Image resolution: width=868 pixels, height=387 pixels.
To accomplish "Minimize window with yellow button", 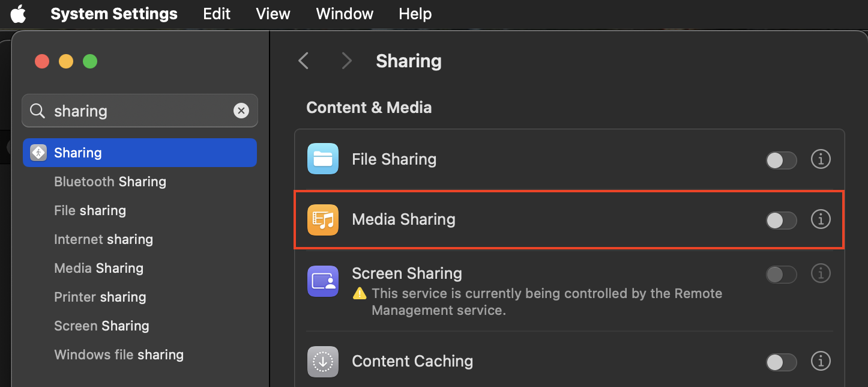I will tap(66, 61).
